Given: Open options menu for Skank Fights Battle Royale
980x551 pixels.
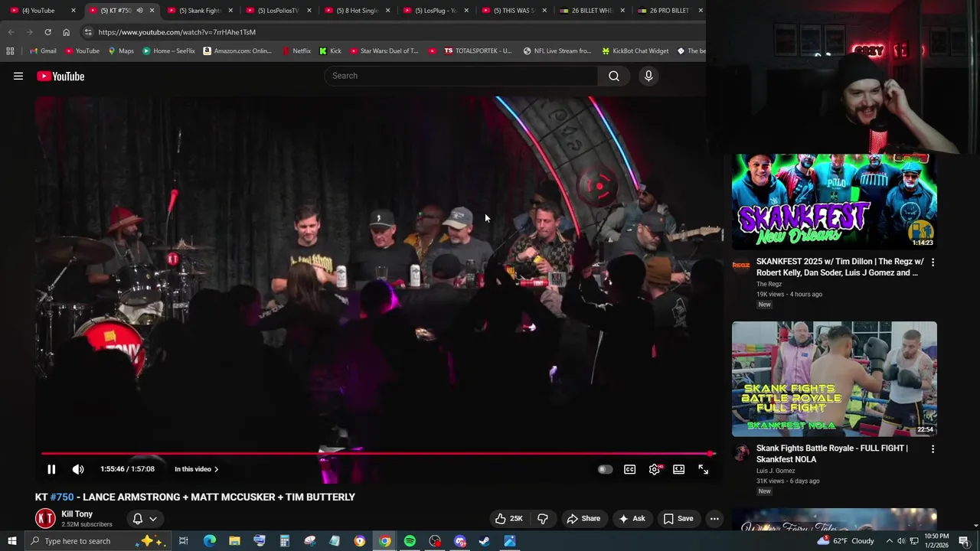Looking at the screenshot, I should [933, 448].
